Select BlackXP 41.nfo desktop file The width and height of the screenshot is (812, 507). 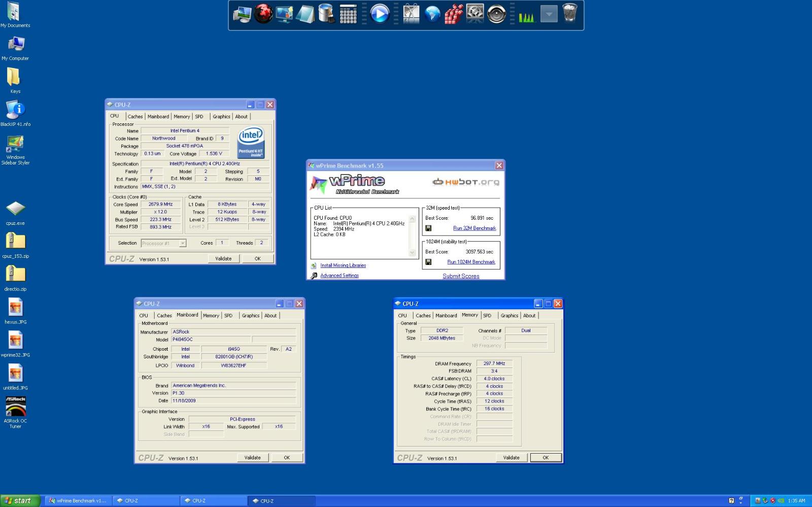click(x=15, y=114)
